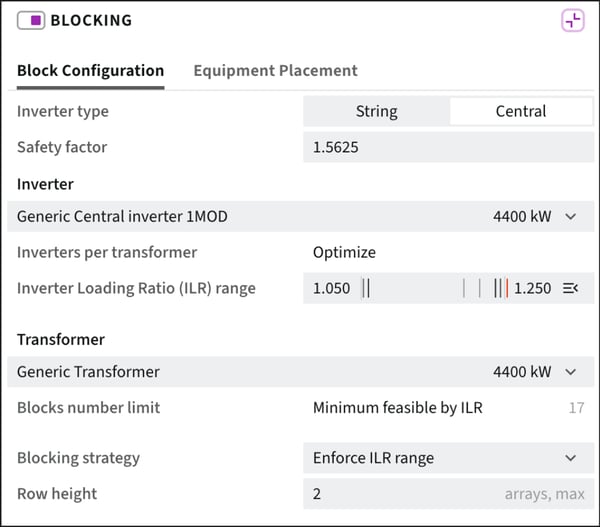Open the Block Configuration tab
This screenshot has width=600, height=527.
coord(91,71)
